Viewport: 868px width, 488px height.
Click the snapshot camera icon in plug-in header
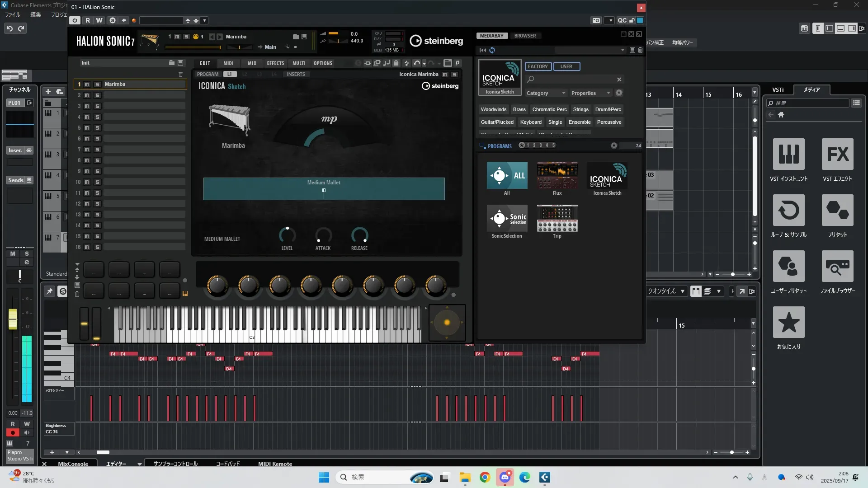(596, 20)
